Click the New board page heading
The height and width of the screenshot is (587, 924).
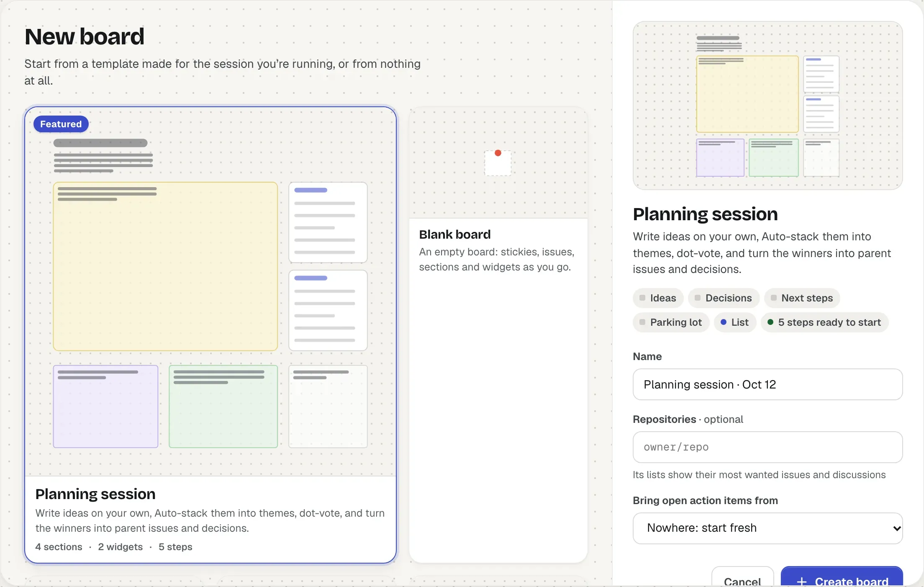coord(85,36)
